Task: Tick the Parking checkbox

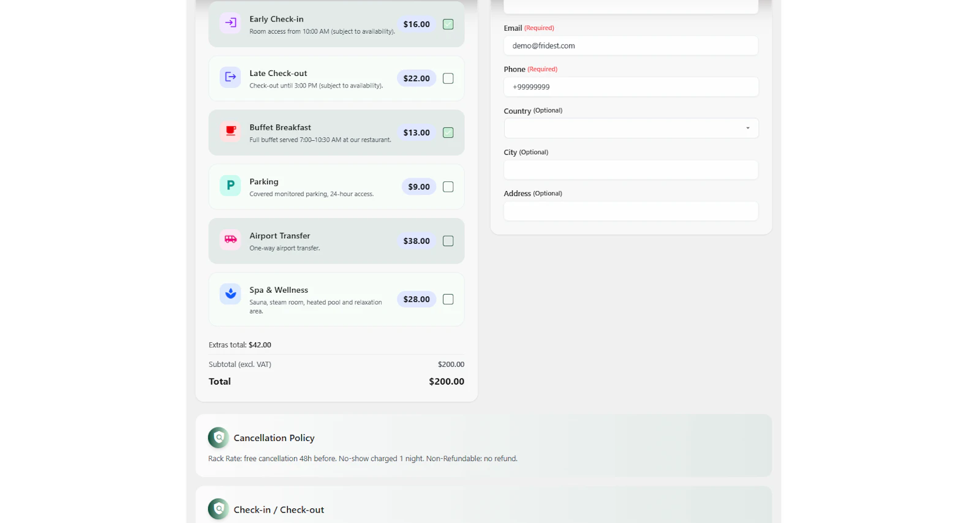Action: tap(448, 187)
